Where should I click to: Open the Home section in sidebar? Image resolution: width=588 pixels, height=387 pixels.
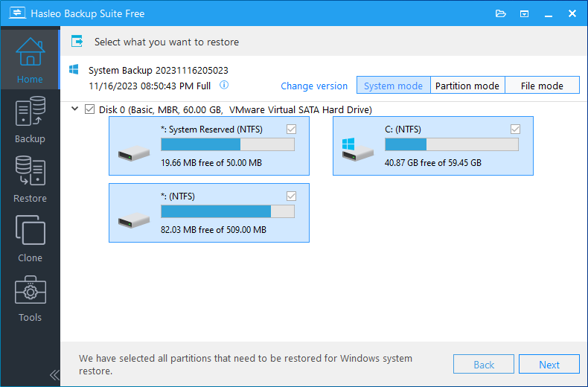30,60
